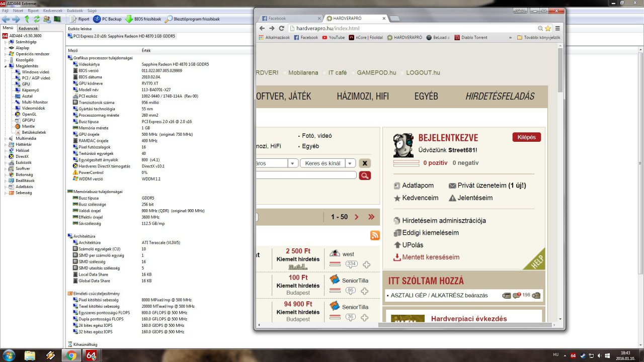Viewport: 644px width, 362px height.
Task: Click Illesztőprogram frissítések toolbar item
Action: (193, 19)
